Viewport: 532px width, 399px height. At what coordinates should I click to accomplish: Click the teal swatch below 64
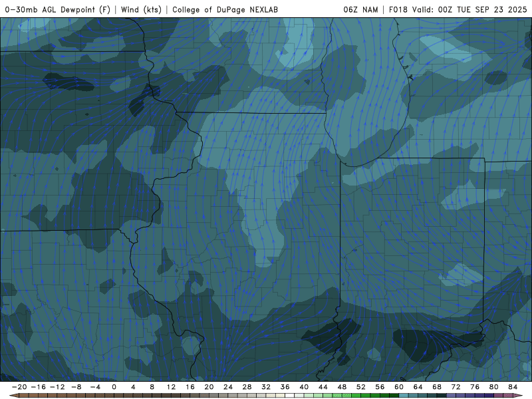(x=423, y=396)
